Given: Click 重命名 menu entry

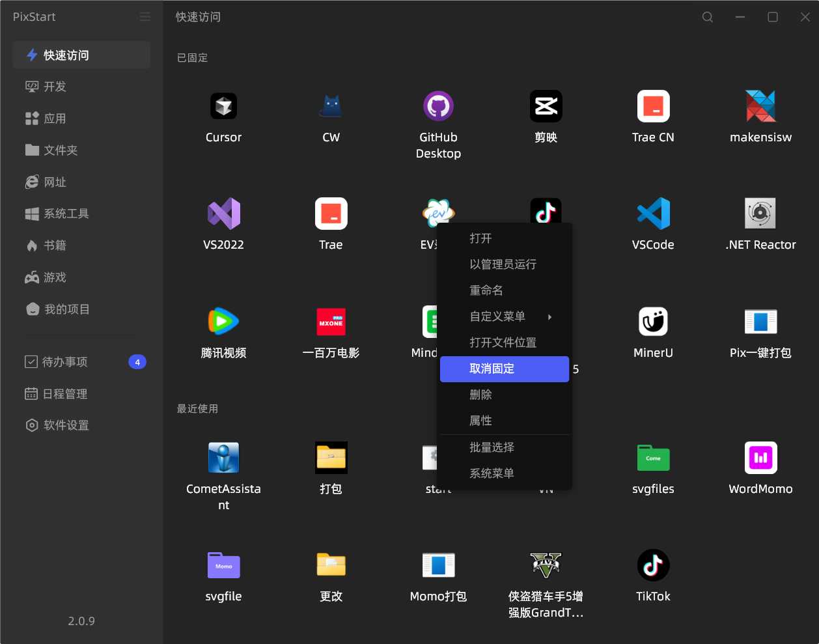Looking at the screenshot, I should (505, 290).
